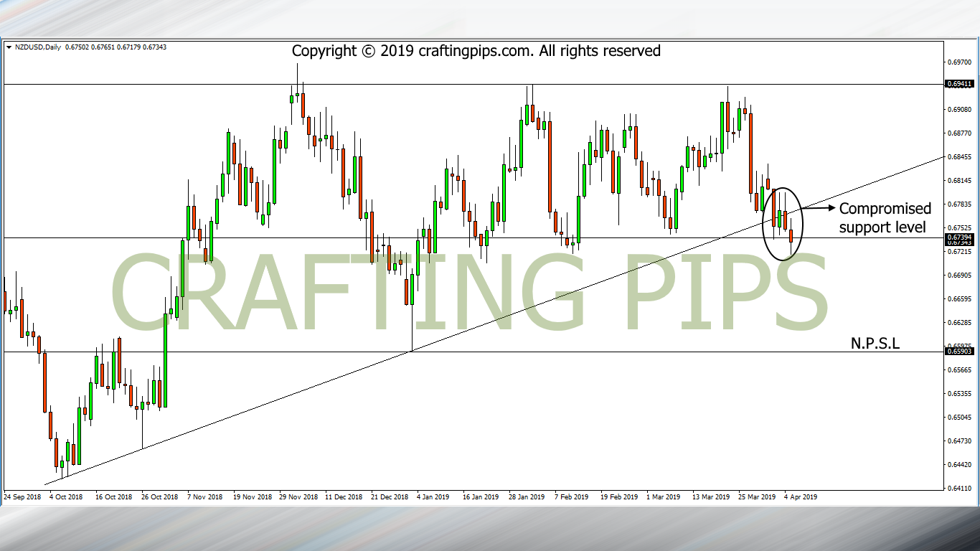980x551 pixels.
Task: Click the 0.65045 price axis label
Action: [959, 418]
